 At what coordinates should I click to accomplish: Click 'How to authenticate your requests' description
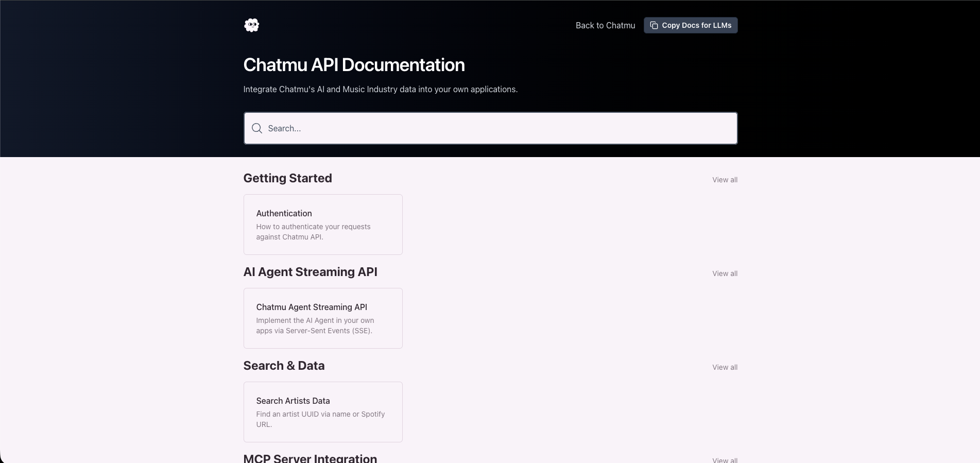[x=313, y=232]
